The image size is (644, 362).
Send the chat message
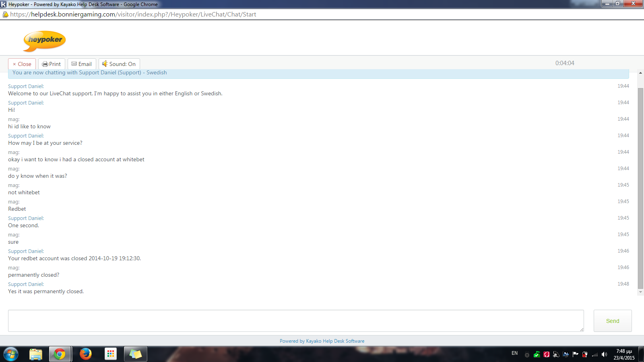point(613,321)
